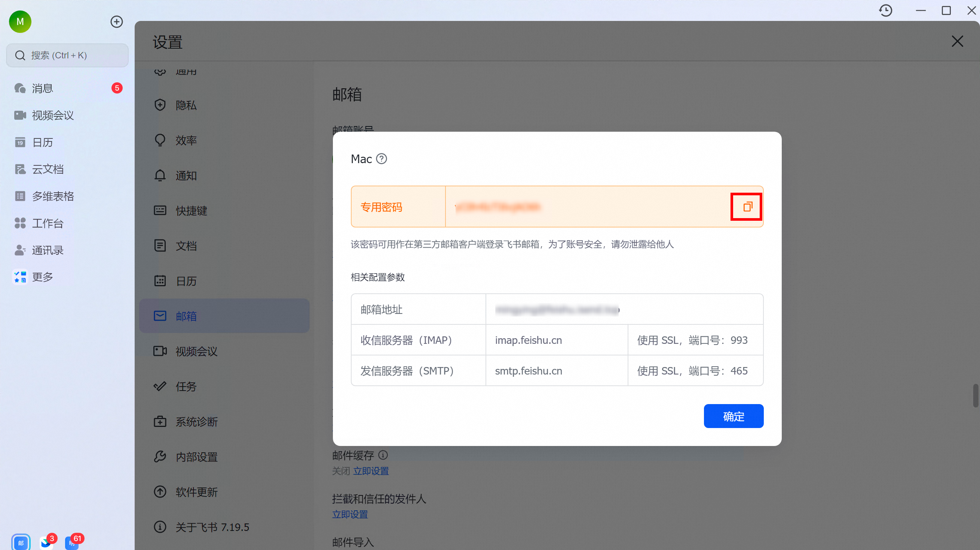
Task: Open 视频会议 in the left sidebar
Action: coord(52,115)
